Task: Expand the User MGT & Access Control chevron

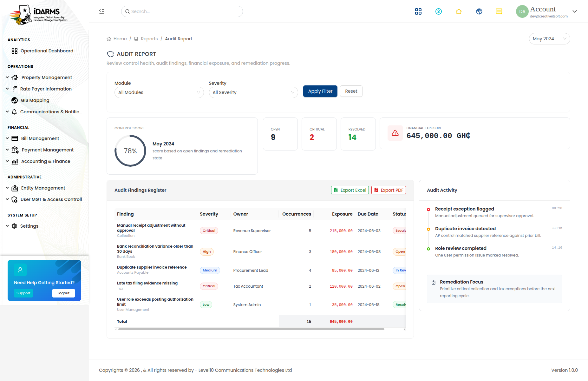Action: click(7, 199)
